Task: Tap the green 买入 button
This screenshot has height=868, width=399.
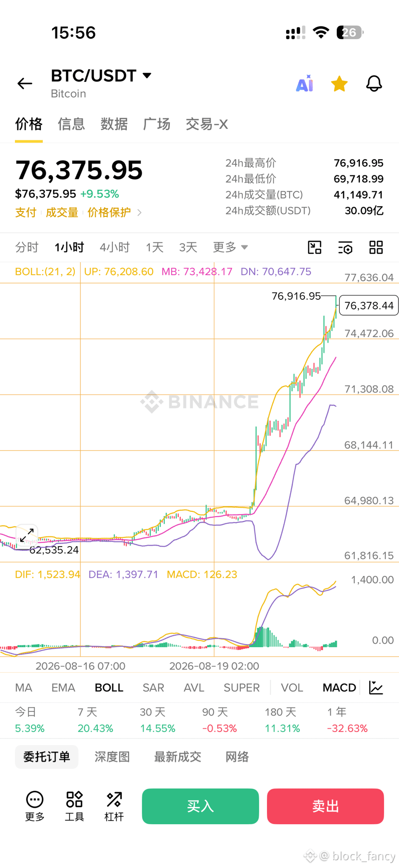Action: [200, 806]
